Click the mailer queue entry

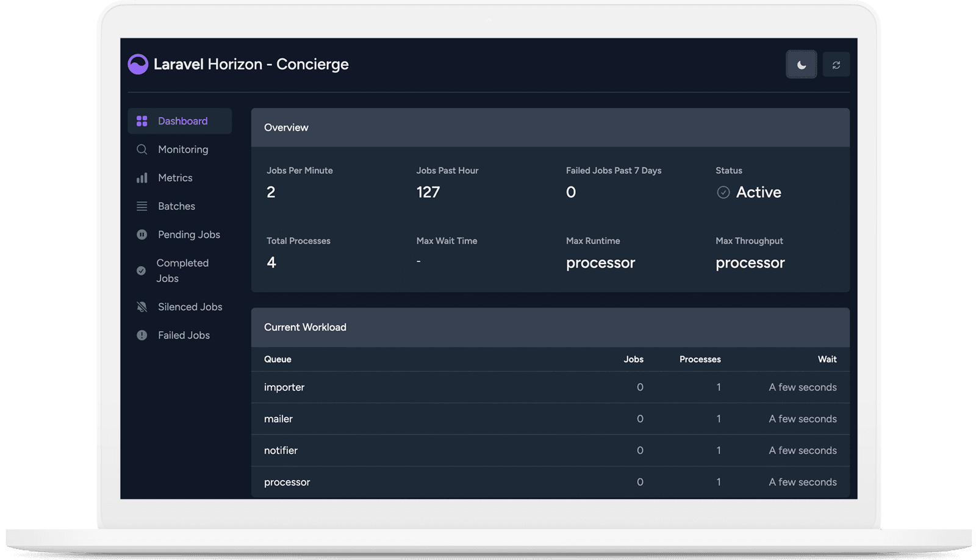[x=278, y=418]
